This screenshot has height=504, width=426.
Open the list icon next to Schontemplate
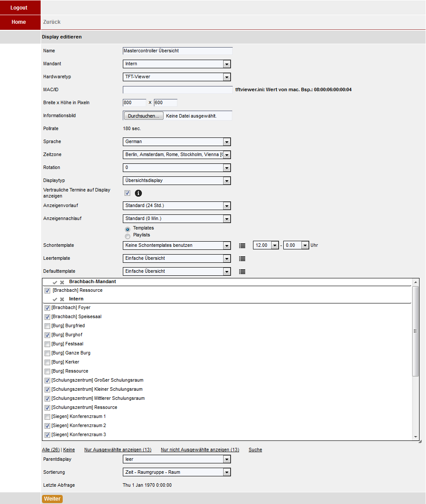coord(242,246)
